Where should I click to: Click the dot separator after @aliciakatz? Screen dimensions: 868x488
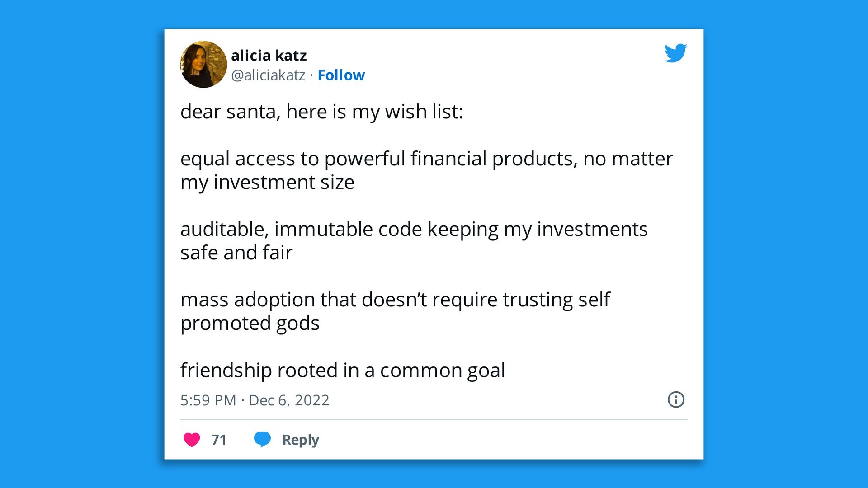311,75
